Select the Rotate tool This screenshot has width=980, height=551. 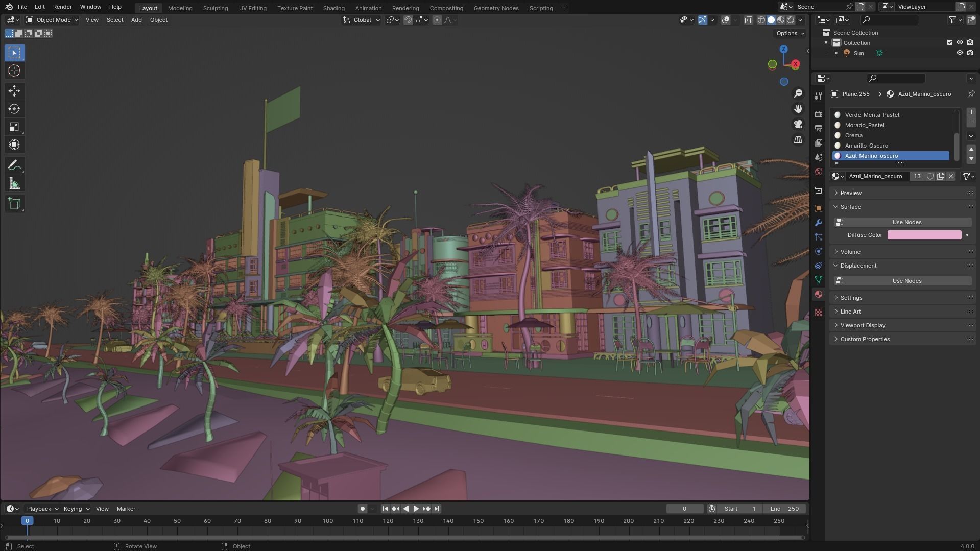click(14, 109)
